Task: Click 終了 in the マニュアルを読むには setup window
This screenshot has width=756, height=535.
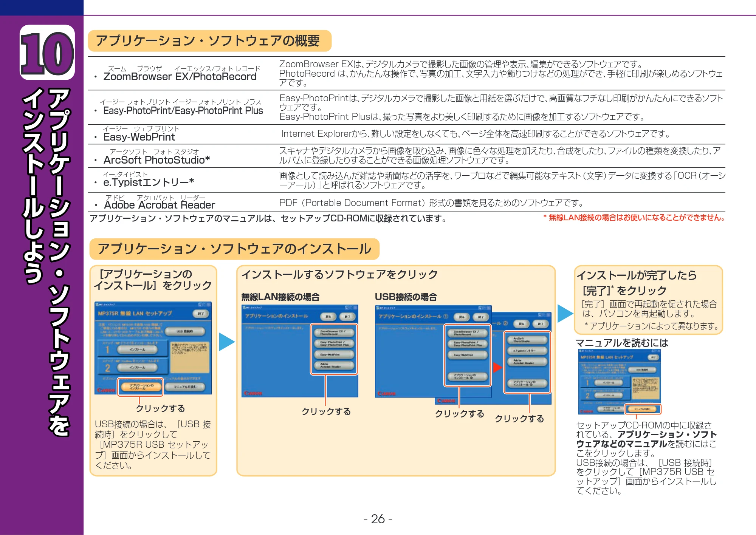Action: [653, 357]
